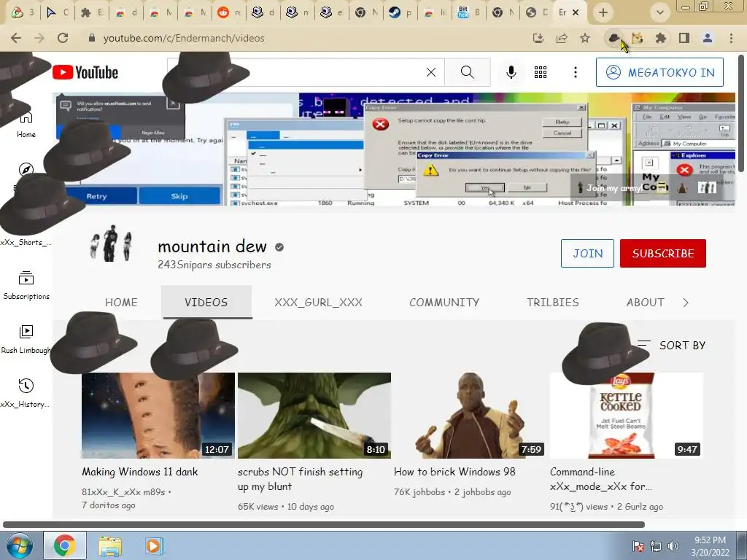Go back with the browser back arrow
Screen dimensions: 747x560
pyautogui.click(x=16, y=38)
